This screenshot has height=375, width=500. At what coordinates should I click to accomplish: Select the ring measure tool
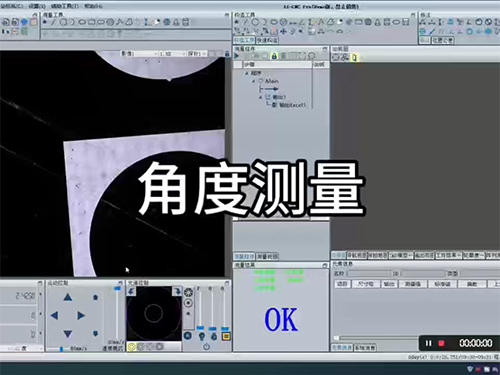tap(110, 22)
